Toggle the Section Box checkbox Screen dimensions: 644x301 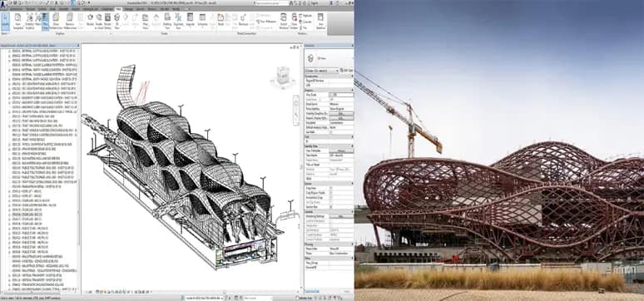tap(331, 207)
